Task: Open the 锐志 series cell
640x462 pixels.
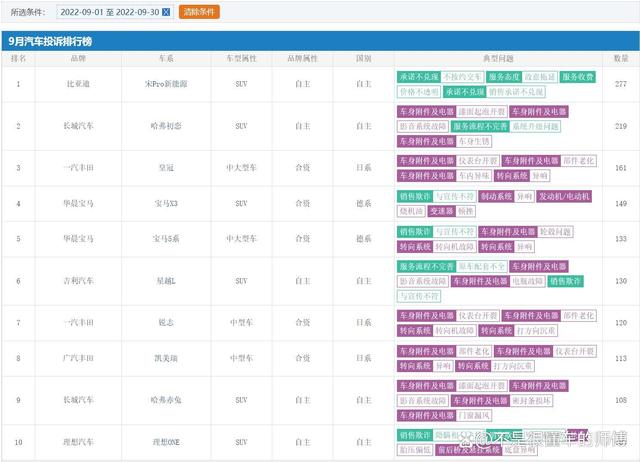Action: point(166,322)
